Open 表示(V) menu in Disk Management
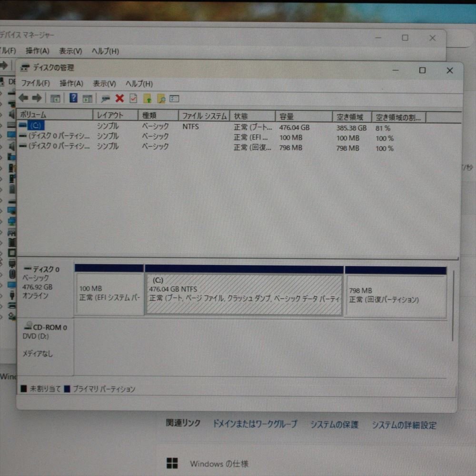 [104, 83]
